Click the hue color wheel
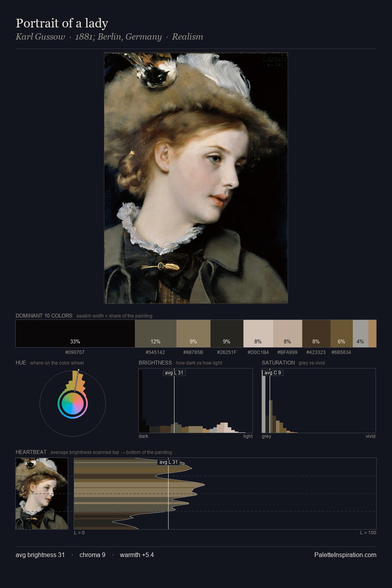Viewport: 392px width, 588px height. click(x=73, y=403)
